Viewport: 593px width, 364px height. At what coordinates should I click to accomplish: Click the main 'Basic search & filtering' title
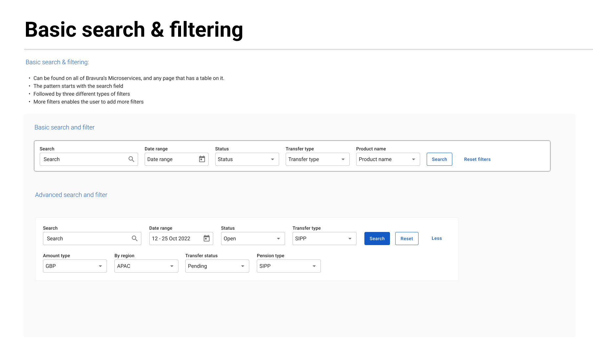134,29
